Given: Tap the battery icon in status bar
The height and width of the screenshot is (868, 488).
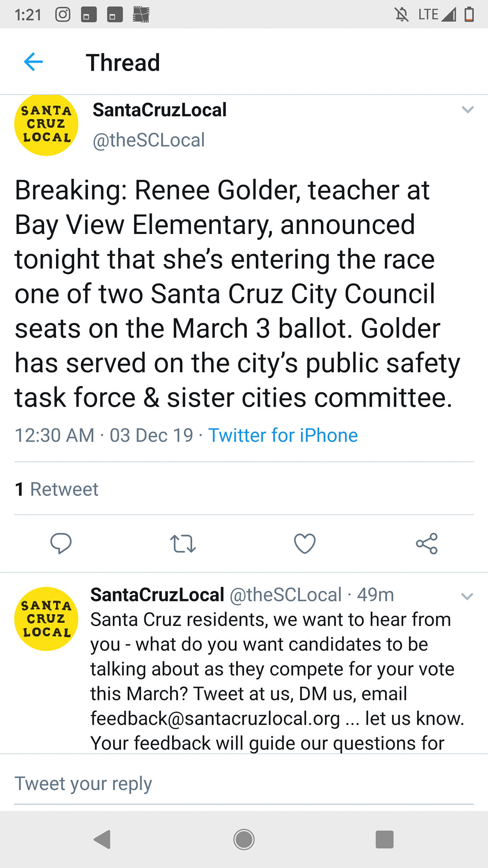Looking at the screenshot, I should point(469,15).
